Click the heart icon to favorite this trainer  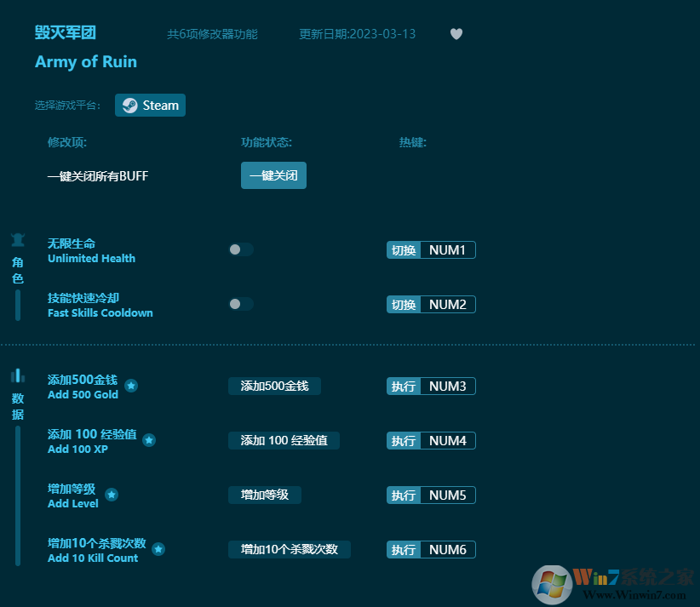(456, 34)
